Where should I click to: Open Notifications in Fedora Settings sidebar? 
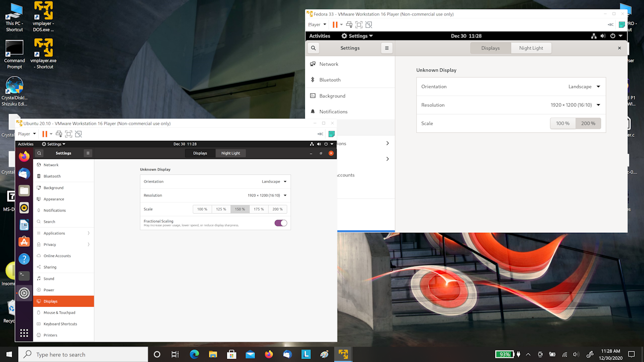coord(350,112)
